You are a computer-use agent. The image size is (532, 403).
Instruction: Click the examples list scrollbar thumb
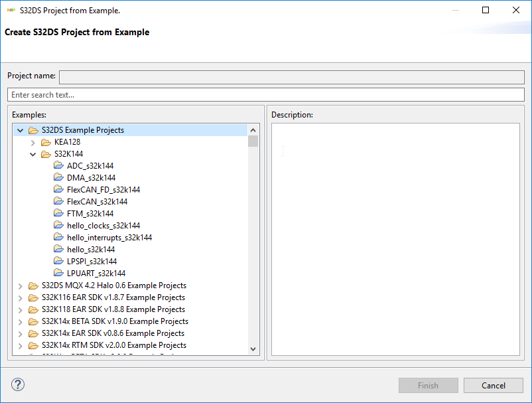(253, 141)
